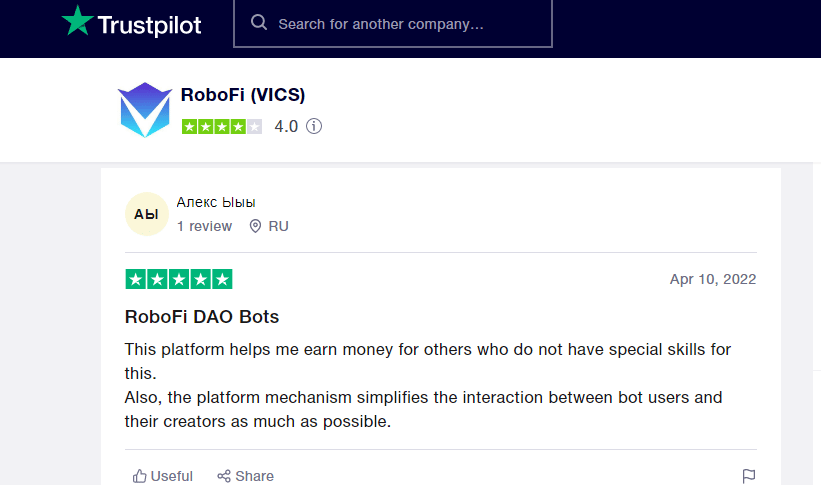
Task: Click the Share icon
Action: [x=224, y=476]
